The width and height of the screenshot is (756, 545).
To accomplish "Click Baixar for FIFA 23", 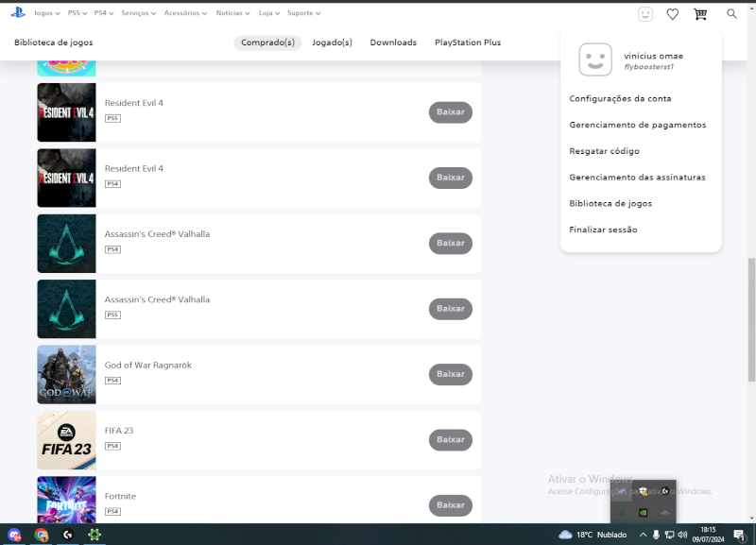I will [x=451, y=440].
